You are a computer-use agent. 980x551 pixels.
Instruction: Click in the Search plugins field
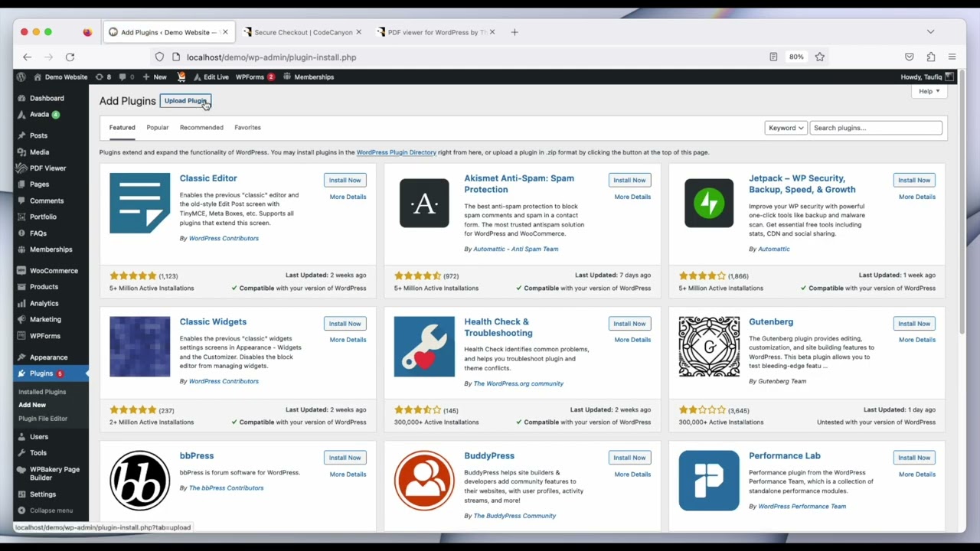[x=876, y=128]
